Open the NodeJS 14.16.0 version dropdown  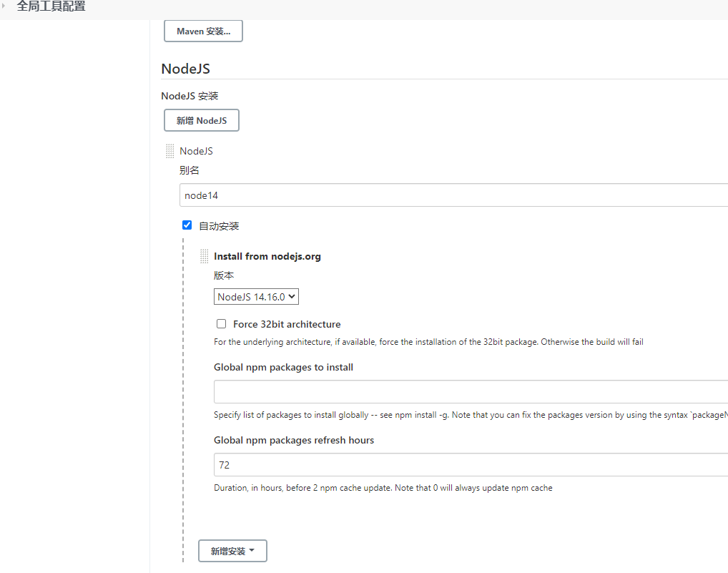256,297
